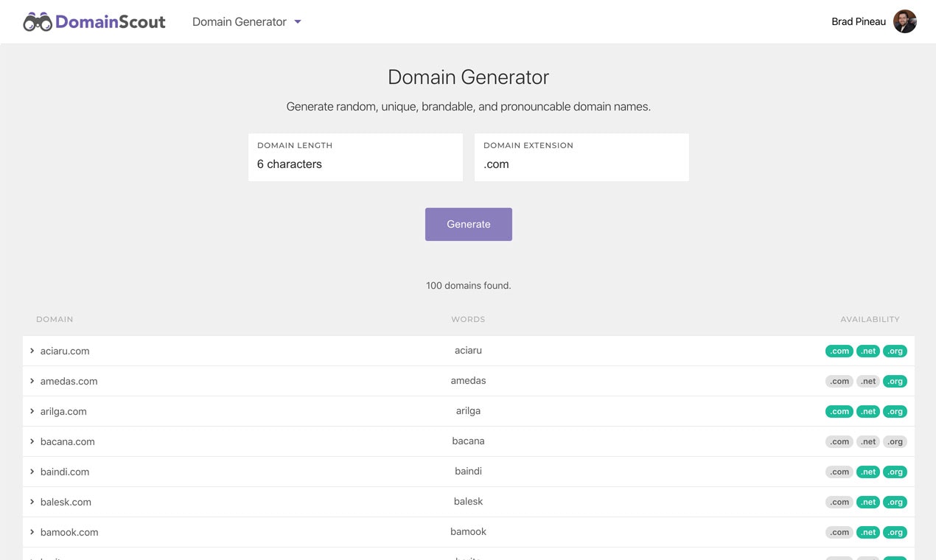Expand the balesk.com result row
Screen dimensions: 936x560
31,502
